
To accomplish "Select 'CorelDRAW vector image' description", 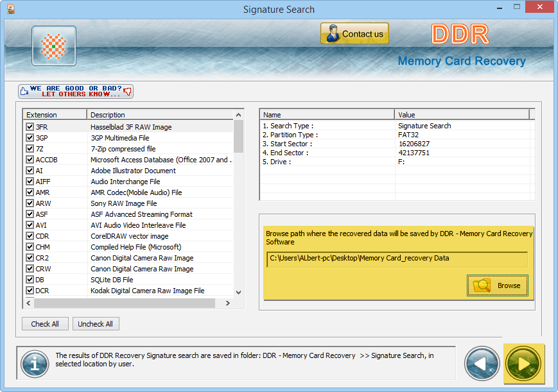I will click(x=130, y=236).
